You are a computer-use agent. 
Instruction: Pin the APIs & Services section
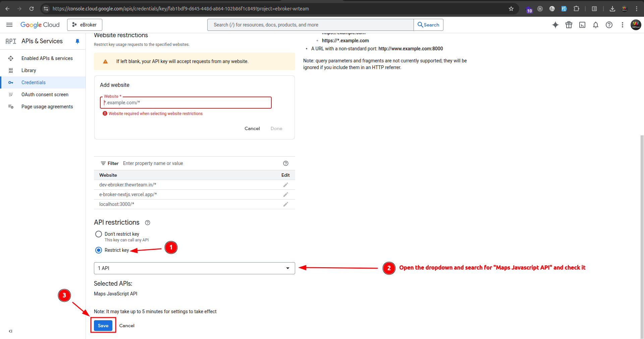pyautogui.click(x=77, y=41)
